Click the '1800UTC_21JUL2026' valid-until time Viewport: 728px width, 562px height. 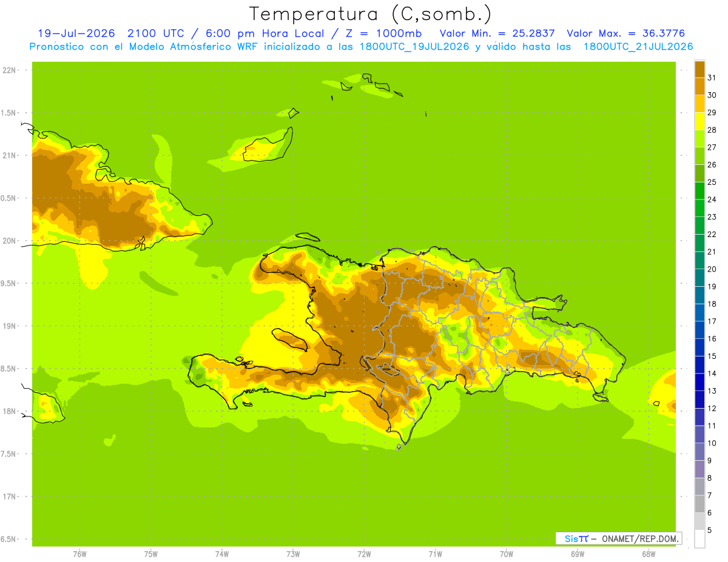[x=638, y=47]
